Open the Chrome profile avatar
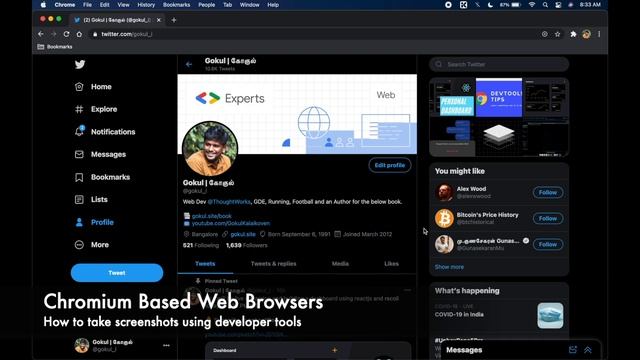 pos(587,34)
